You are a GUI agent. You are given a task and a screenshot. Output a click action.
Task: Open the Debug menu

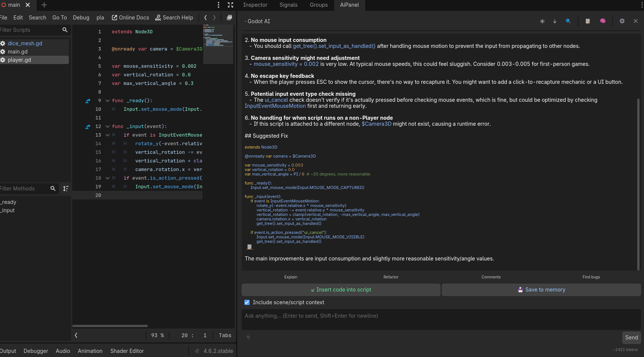[x=81, y=18]
